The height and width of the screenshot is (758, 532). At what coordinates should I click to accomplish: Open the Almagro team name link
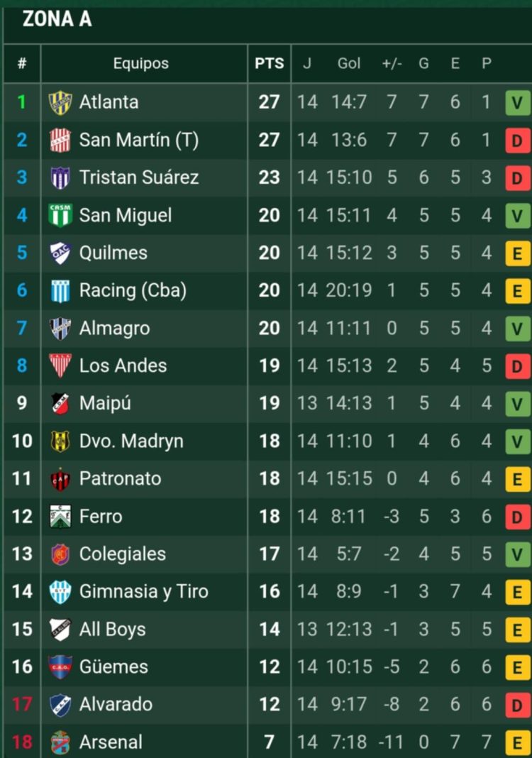coord(114,328)
